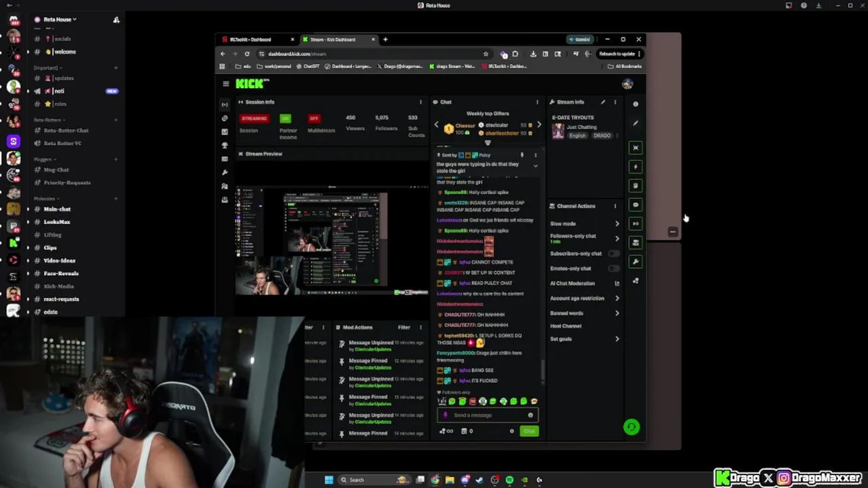Select the trophy icon in Kick left sidebar
868x488 pixels.
coord(224,146)
